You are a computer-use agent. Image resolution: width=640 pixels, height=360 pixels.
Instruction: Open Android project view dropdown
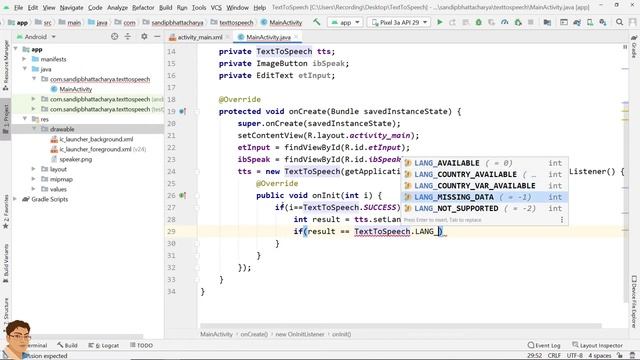36,37
